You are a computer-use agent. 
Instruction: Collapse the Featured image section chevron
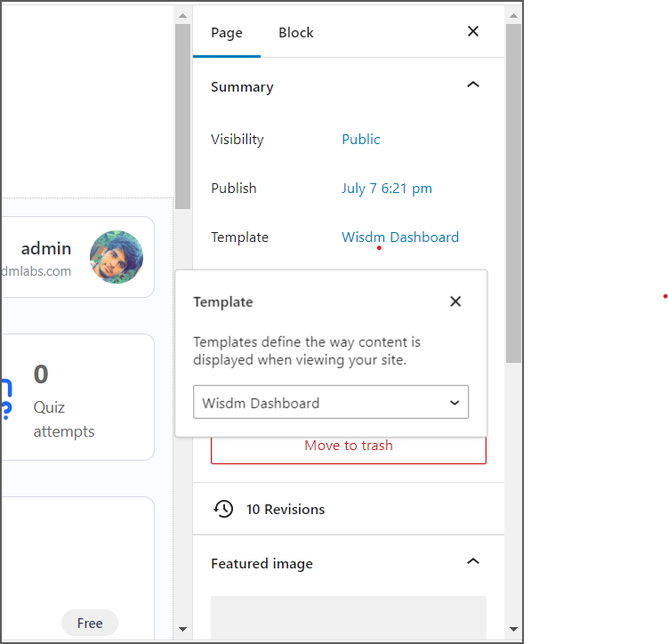473,562
